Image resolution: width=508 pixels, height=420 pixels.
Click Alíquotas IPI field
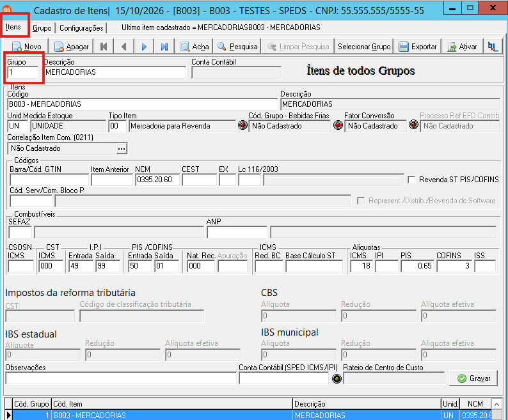click(x=387, y=266)
